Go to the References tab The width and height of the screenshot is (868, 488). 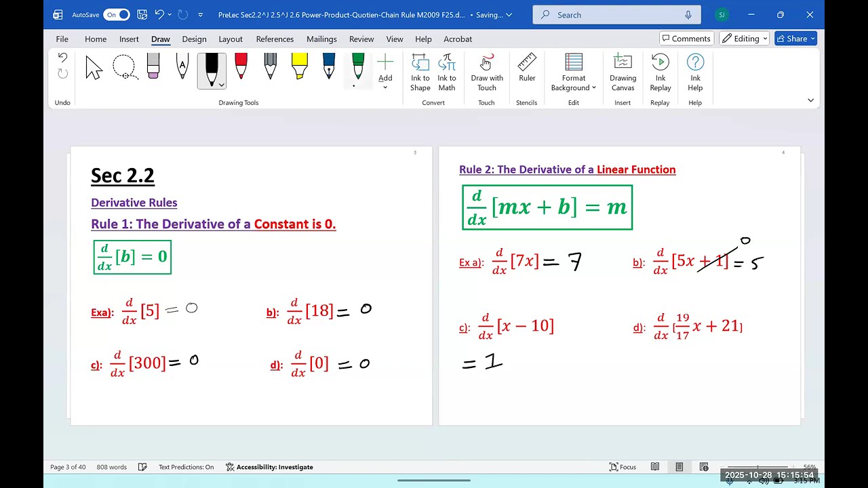point(275,39)
